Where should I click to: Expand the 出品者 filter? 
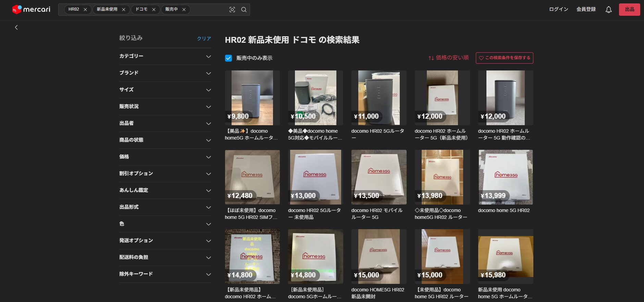(165, 123)
